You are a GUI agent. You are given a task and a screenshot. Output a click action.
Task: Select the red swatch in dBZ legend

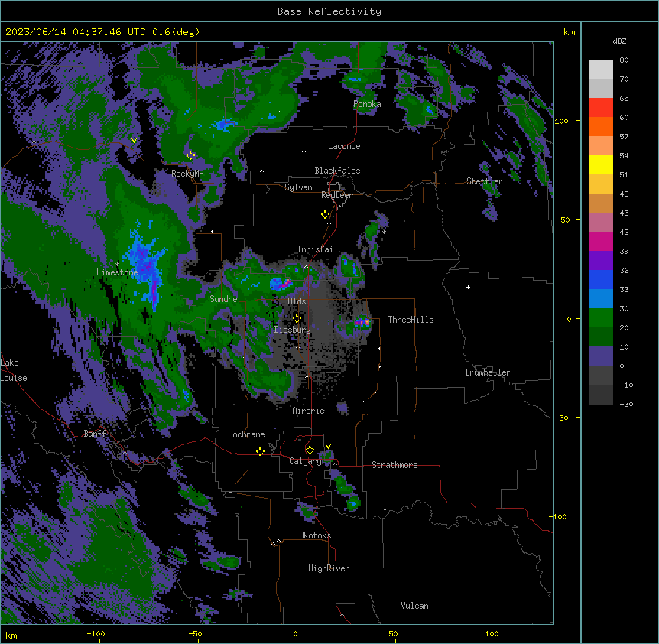click(601, 108)
